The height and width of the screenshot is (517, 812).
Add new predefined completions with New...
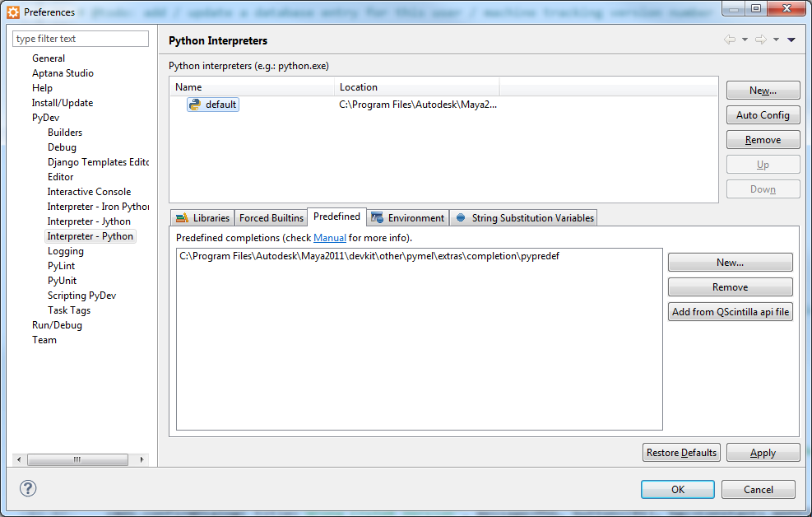(731, 263)
